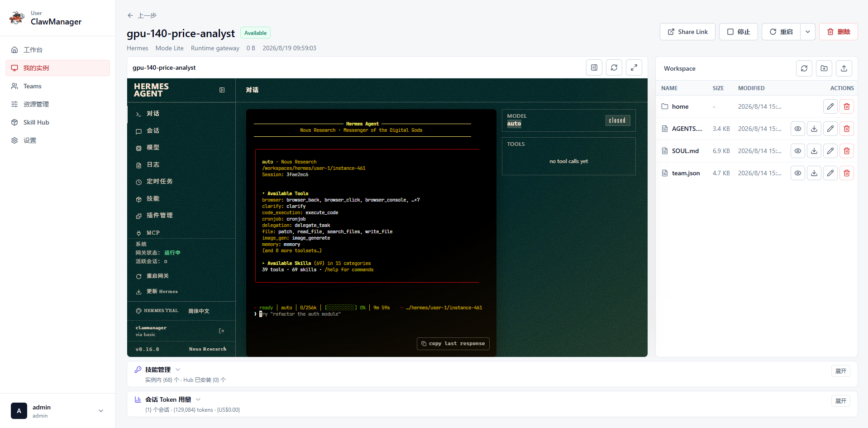The width and height of the screenshot is (868, 428).
Task: Open MCP in Hermes menu
Action: click(x=181, y=233)
